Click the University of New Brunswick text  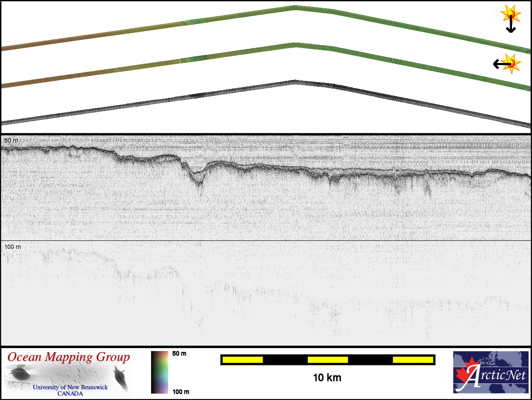(x=70, y=387)
